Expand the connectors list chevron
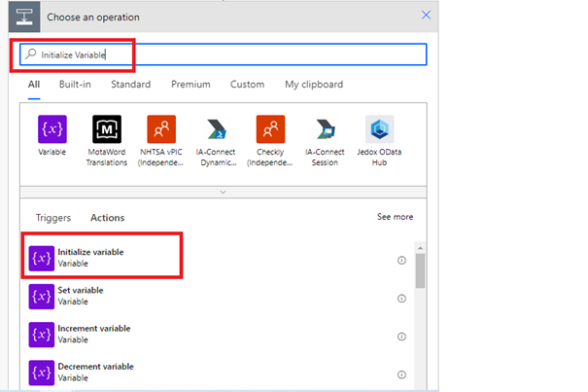This screenshot has height=392, width=588. point(223,192)
